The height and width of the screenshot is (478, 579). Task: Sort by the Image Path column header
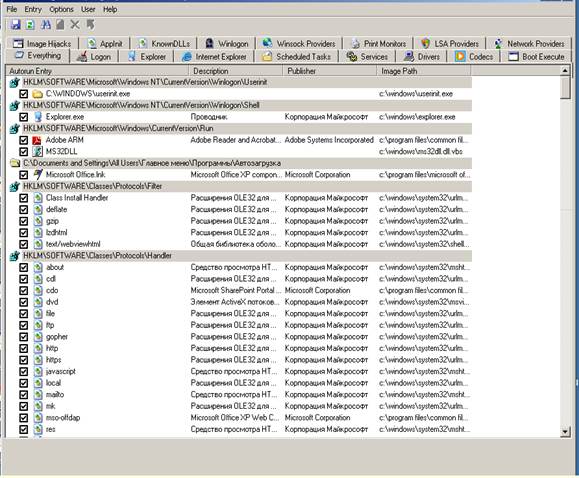[x=424, y=71]
